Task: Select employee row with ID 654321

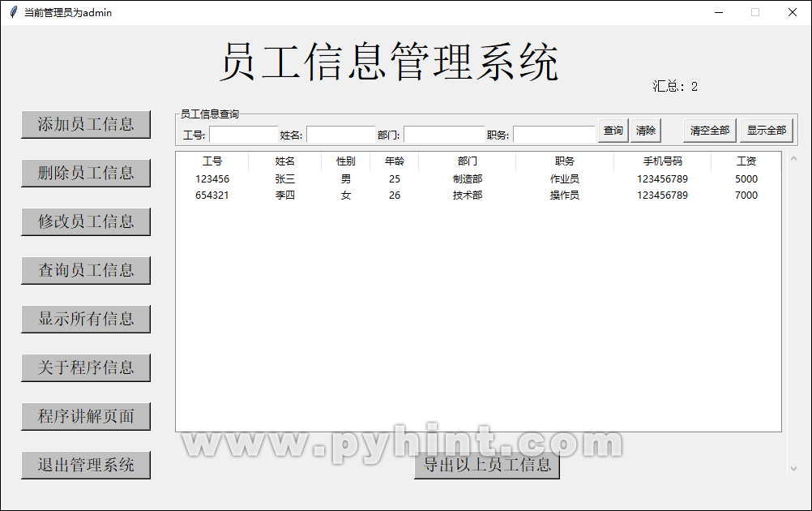Action: click(478, 195)
